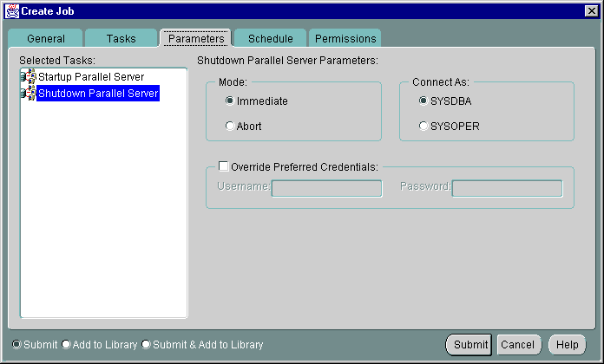This screenshot has height=364, width=604.
Task: Select the Submit radio option
Action: coord(17,345)
